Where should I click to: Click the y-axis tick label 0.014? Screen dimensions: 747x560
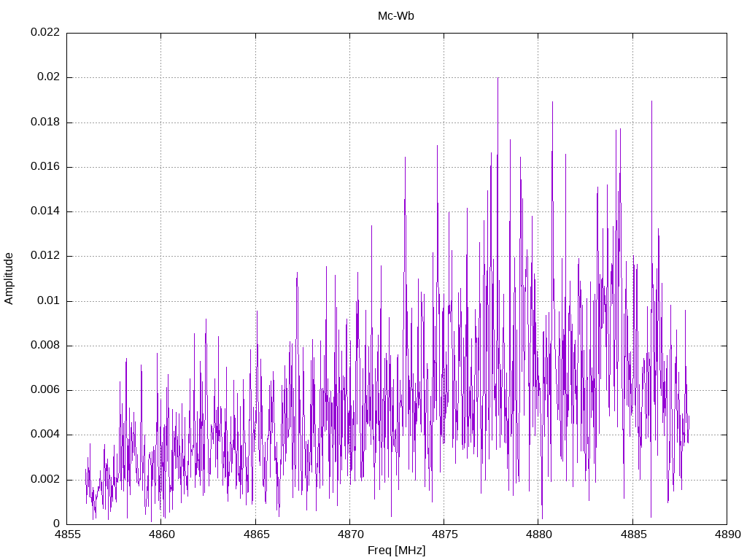(x=45, y=211)
